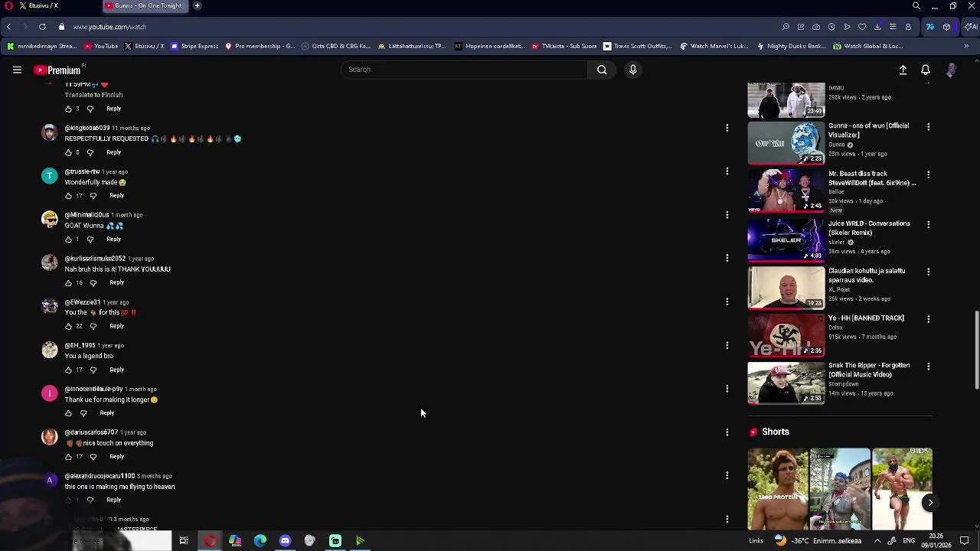This screenshot has height=551, width=980.
Task: Click the browser address bar URL
Action: click(x=109, y=27)
